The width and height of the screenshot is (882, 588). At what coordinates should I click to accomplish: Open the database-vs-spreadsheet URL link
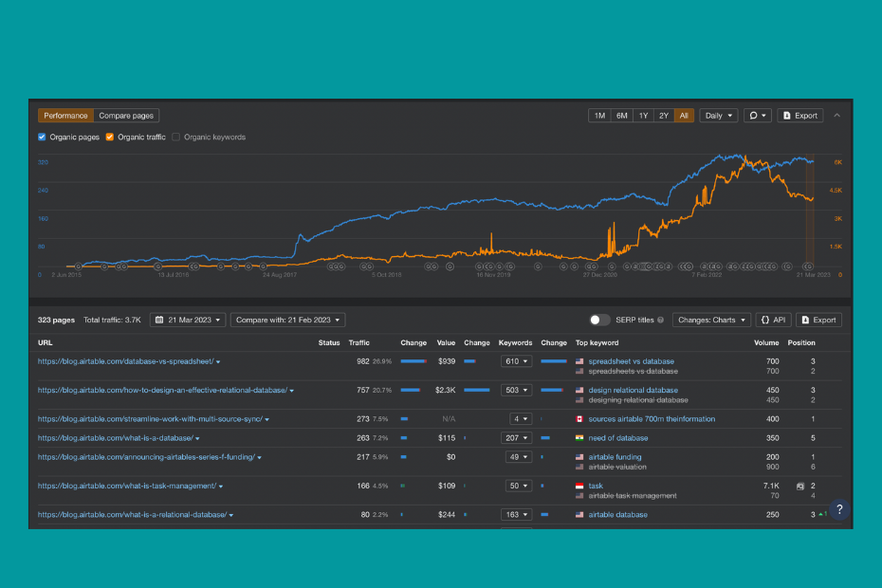click(x=125, y=361)
